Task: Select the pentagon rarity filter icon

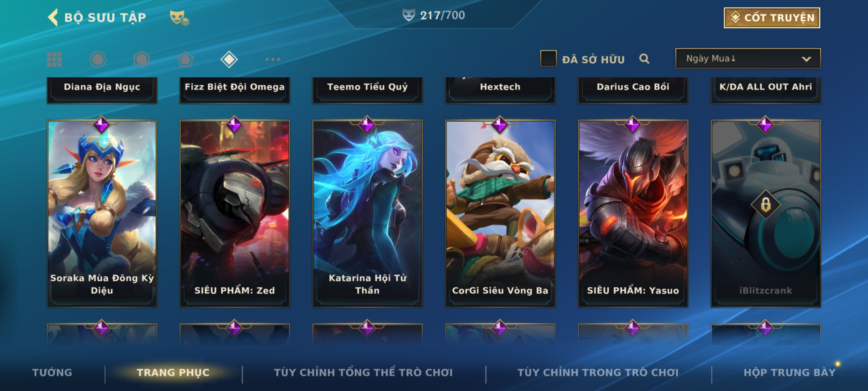Action: click(185, 59)
